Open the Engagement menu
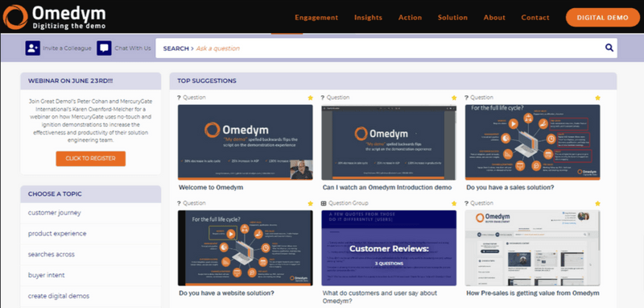The height and width of the screenshot is (308, 644). [x=316, y=18]
